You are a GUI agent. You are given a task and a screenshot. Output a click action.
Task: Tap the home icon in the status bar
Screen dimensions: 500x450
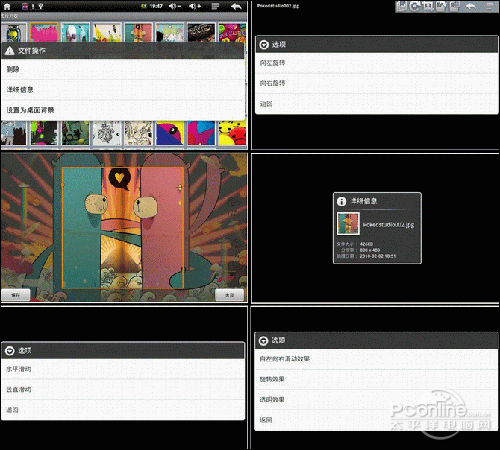click(7, 6)
